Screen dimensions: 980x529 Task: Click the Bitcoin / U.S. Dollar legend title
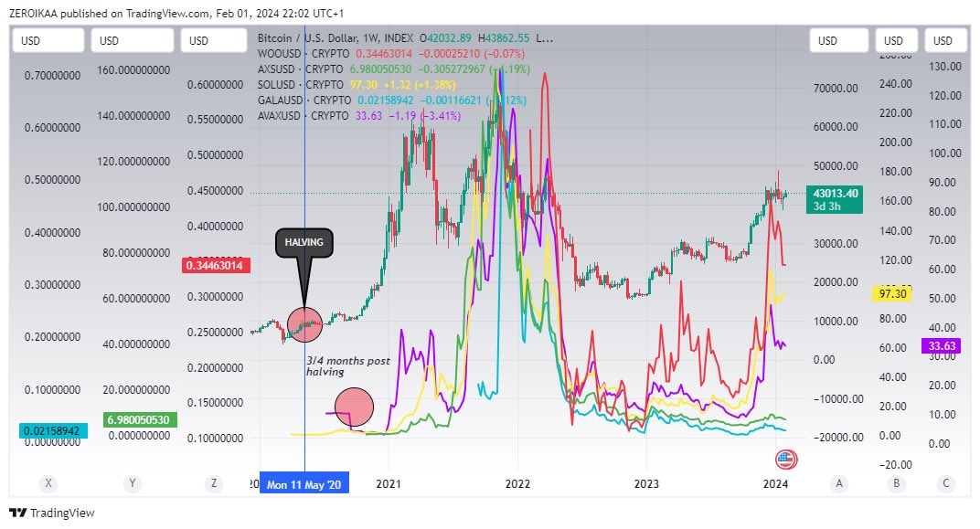[x=336, y=38]
